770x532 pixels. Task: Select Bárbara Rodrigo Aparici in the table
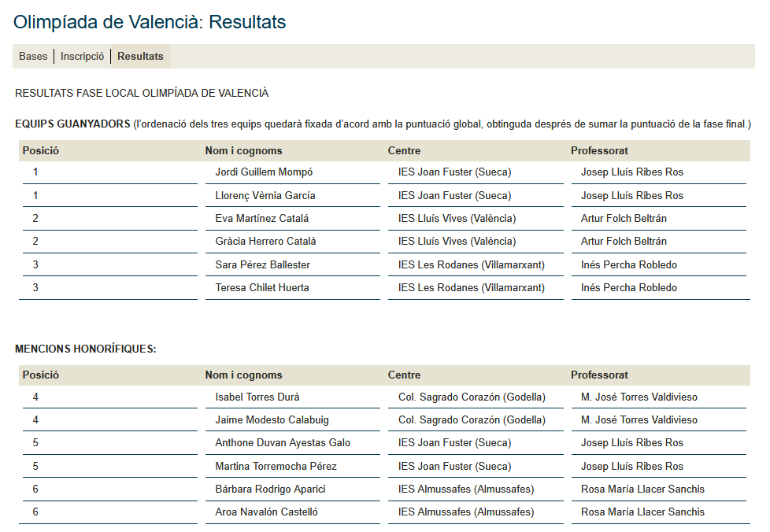click(270, 490)
